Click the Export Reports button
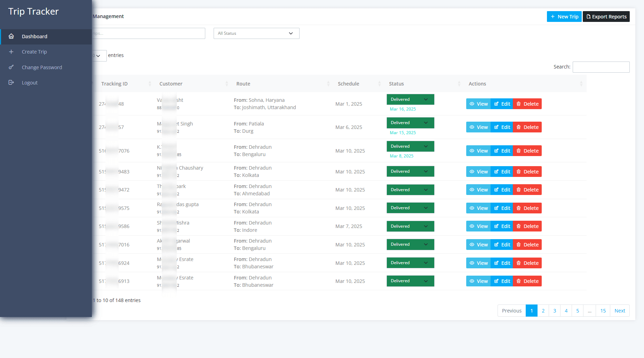644x358 pixels. click(x=606, y=17)
